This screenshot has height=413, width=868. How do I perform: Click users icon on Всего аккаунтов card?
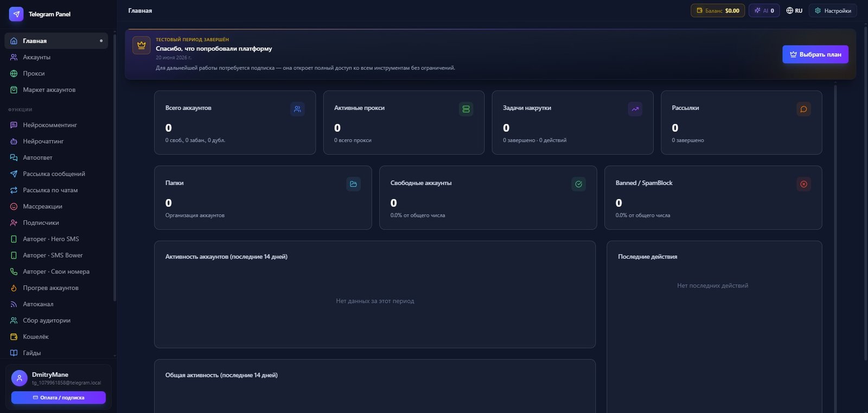(297, 109)
